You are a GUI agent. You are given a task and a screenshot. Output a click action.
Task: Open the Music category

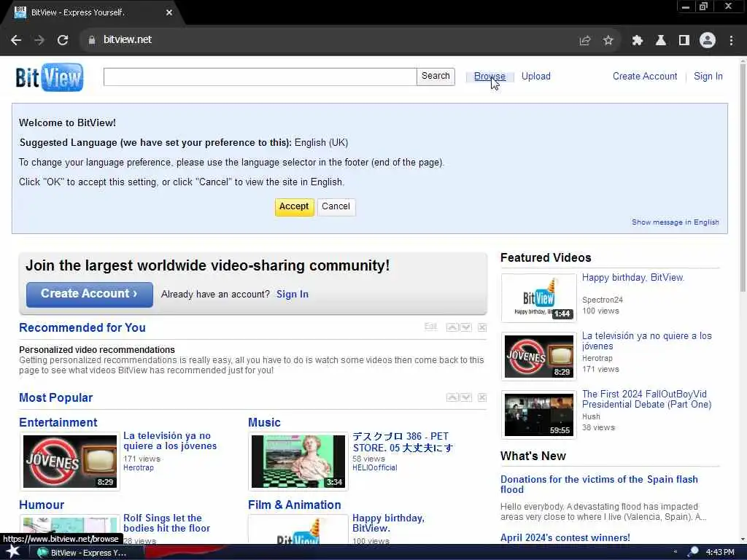264,422
